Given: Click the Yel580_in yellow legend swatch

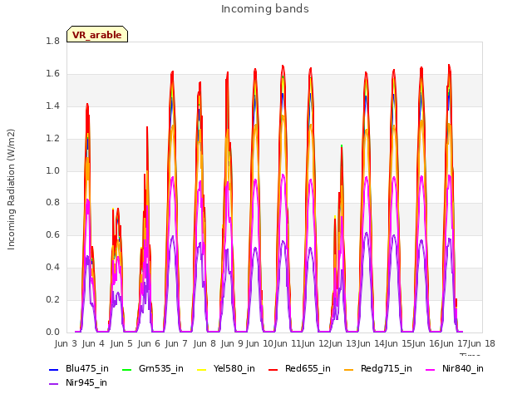Looking at the screenshot, I should pyautogui.click(x=201, y=369).
